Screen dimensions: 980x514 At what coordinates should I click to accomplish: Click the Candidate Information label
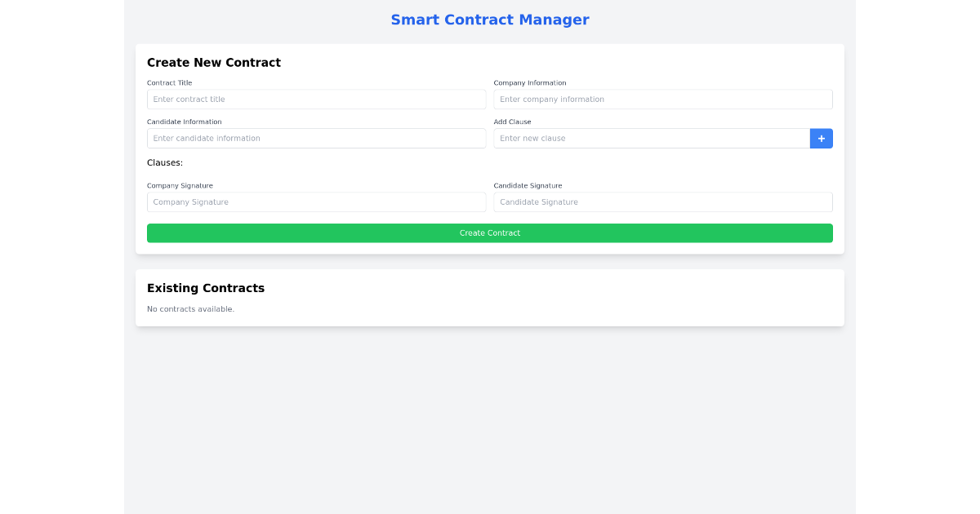coord(185,122)
